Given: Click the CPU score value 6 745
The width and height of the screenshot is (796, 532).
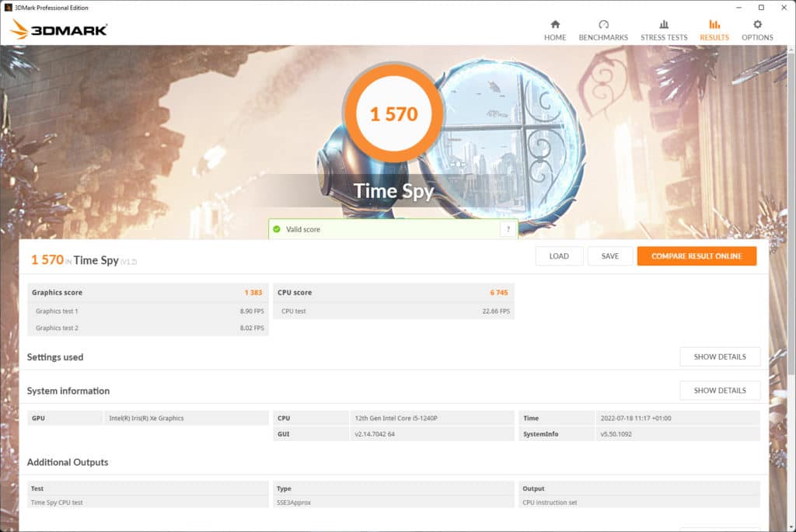Looking at the screenshot, I should pos(499,293).
